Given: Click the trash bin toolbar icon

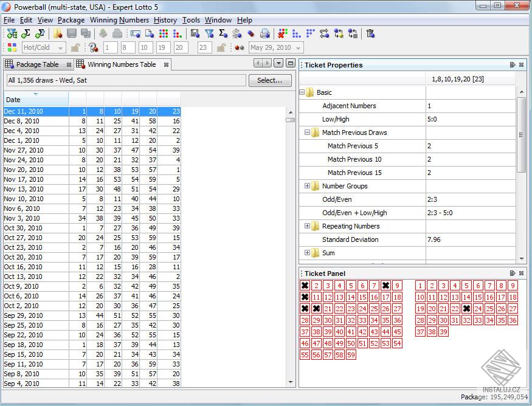Looking at the screenshot, I should pos(370,33).
